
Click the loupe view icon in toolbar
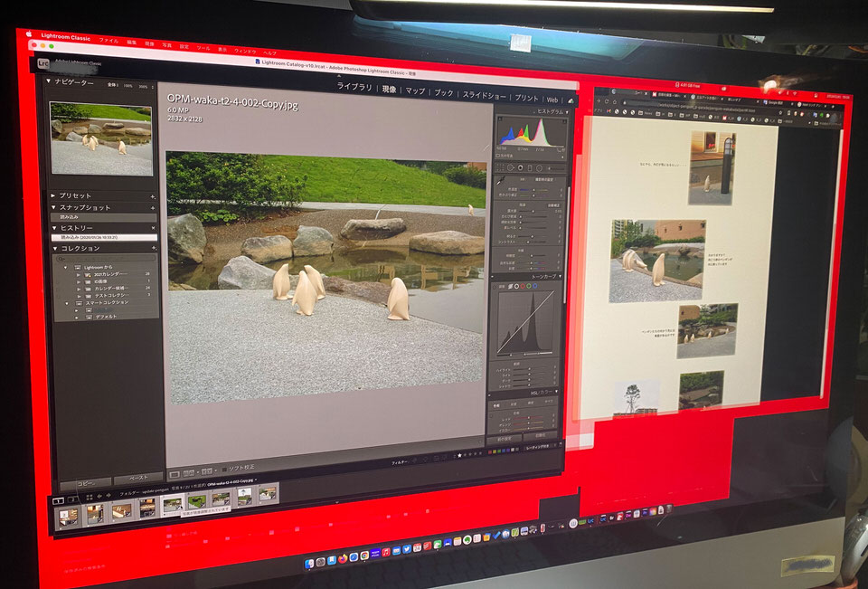[175, 472]
